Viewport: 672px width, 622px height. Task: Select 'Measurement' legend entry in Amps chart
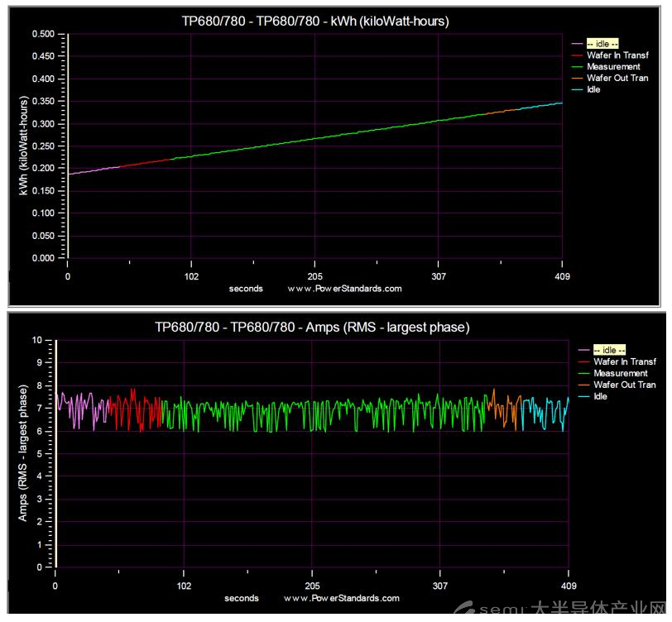[620, 373]
